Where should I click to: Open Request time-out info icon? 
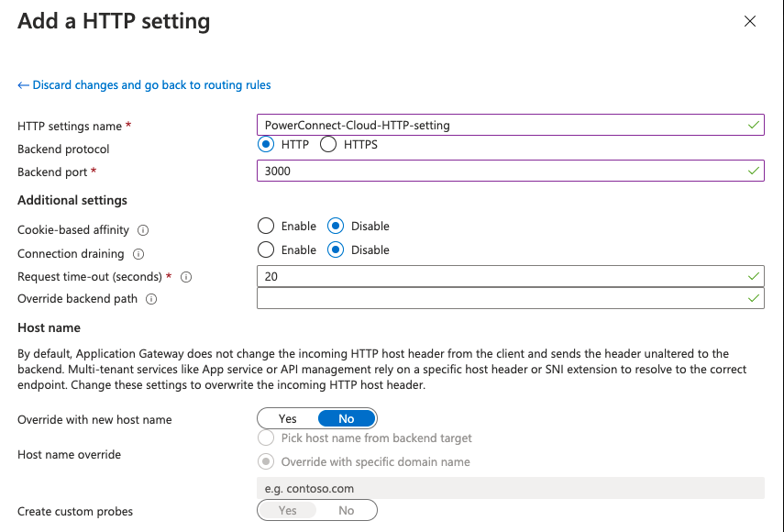click(186, 277)
